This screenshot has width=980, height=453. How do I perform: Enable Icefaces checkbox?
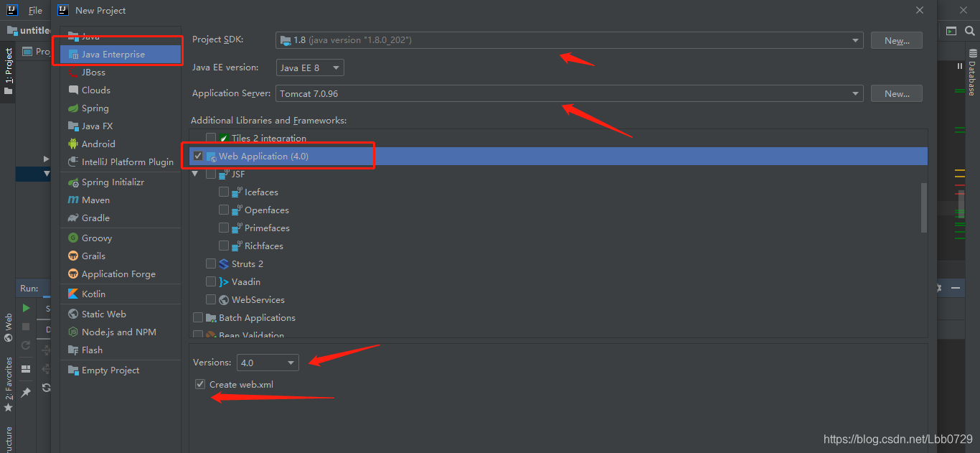click(224, 192)
